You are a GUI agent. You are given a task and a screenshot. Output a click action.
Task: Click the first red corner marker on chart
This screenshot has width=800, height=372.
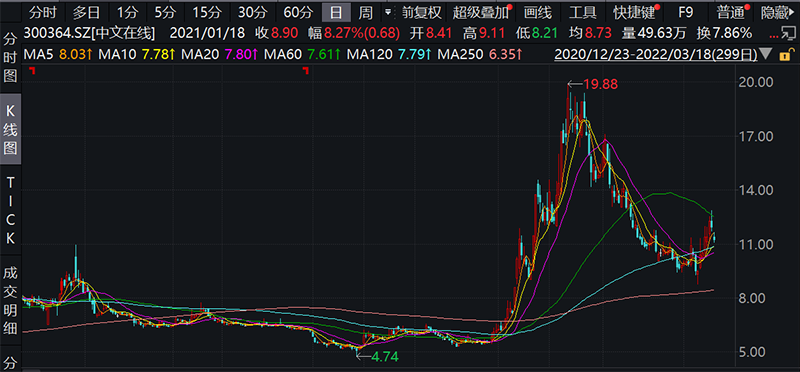pos(32,70)
